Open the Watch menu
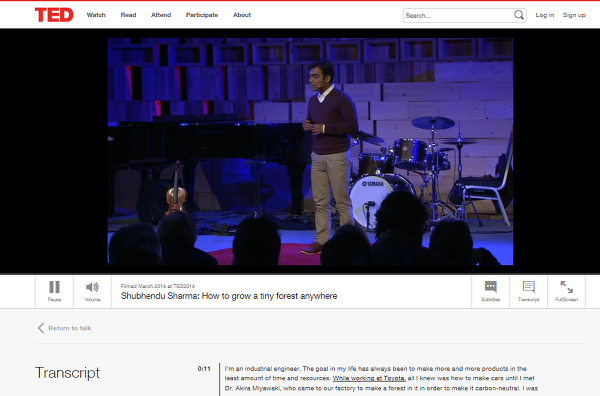 pyautogui.click(x=96, y=15)
